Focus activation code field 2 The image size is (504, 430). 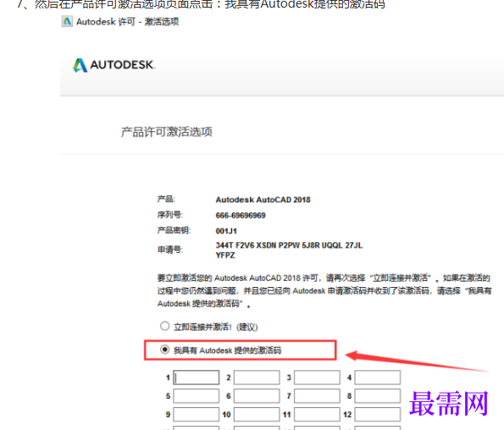(x=257, y=378)
